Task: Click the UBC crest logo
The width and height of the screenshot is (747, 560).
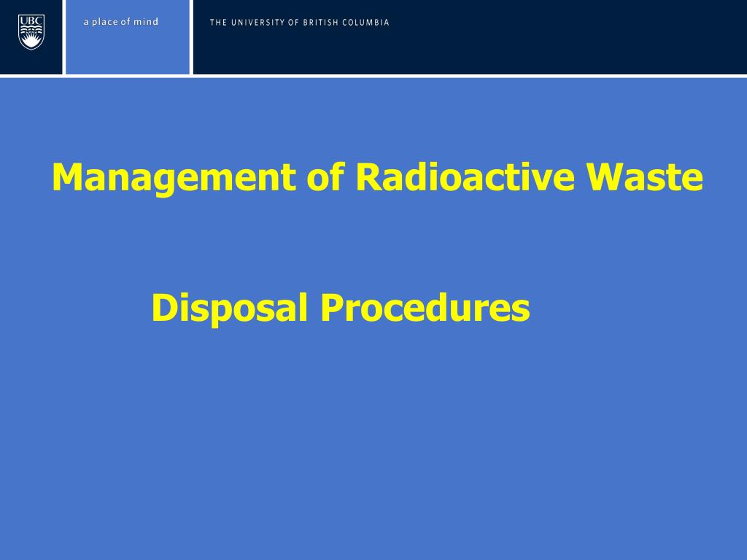Action: pyautogui.click(x=31, y=32)
